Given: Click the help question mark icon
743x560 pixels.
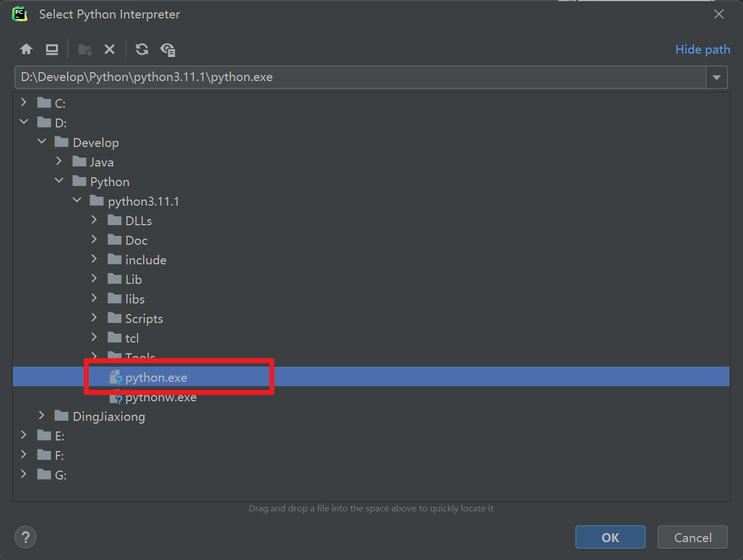Looking at the screenshot, I should pyautogui.click(x=25, y=537).
